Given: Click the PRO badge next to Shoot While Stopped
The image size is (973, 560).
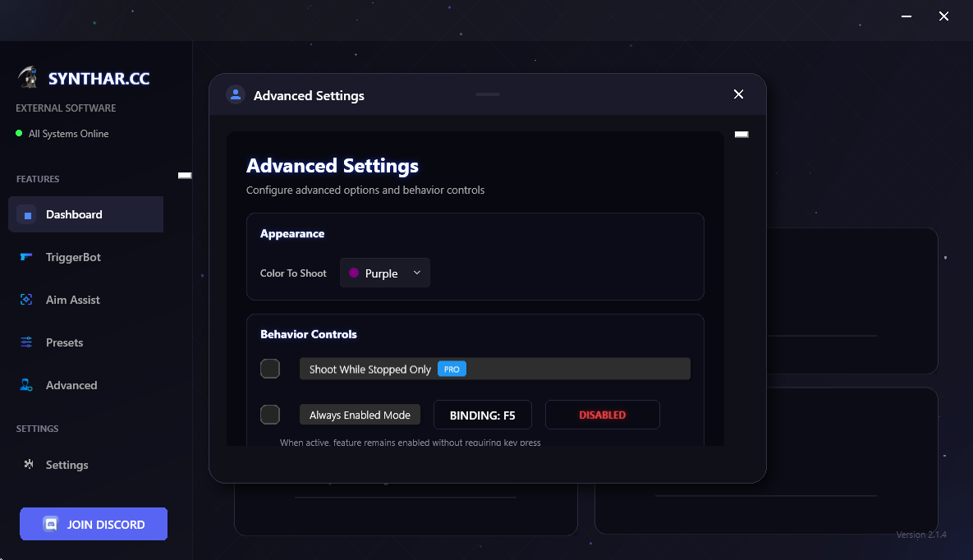Looking at the screenshot, I should click(x=452, y=369).
